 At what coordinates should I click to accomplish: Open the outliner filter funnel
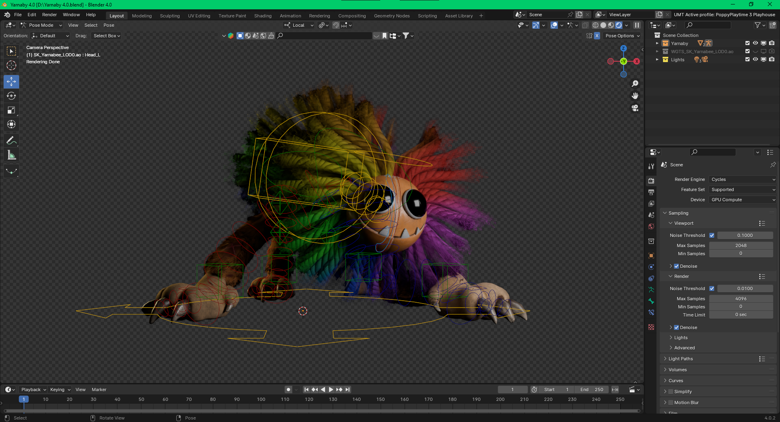(758, 25)
